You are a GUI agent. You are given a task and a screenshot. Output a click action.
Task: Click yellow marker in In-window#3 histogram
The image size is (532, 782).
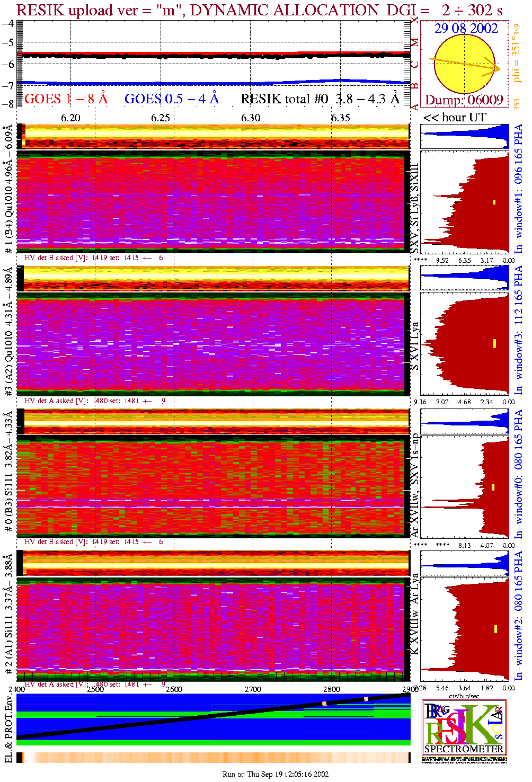point(494,343)
